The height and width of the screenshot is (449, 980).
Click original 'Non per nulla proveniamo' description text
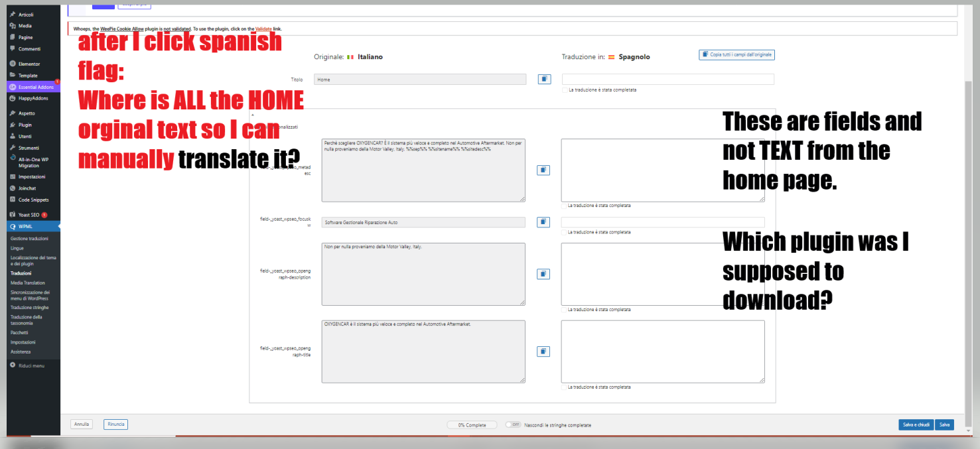click(423, 274)
